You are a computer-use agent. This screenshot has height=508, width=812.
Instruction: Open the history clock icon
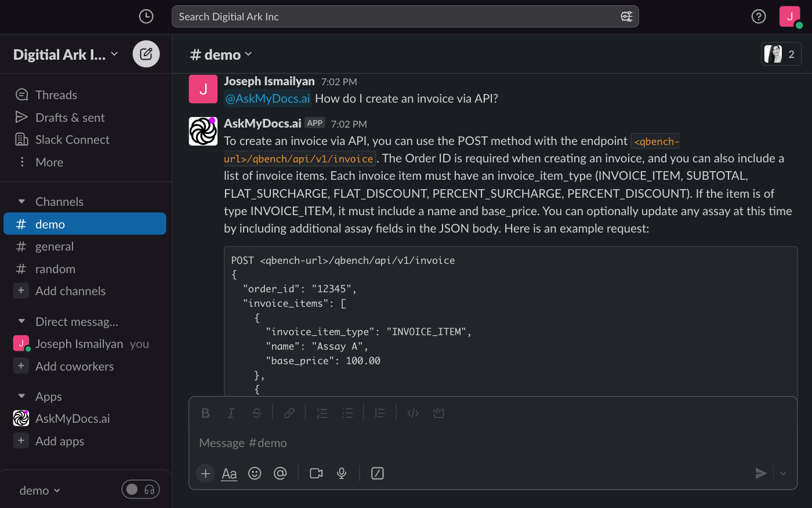(146, 16)
